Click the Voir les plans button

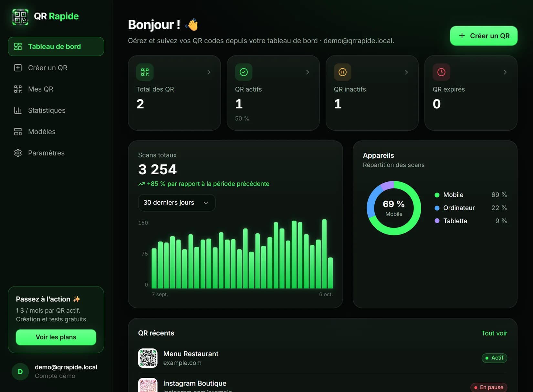(56, 337)
